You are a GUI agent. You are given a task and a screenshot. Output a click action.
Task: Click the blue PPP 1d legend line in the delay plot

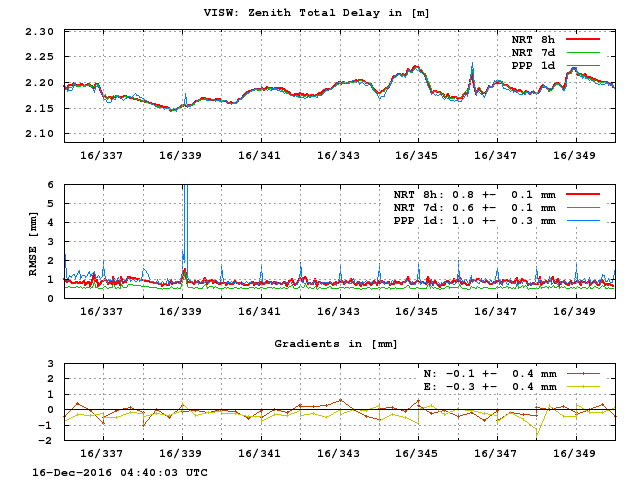pos(583,65)
